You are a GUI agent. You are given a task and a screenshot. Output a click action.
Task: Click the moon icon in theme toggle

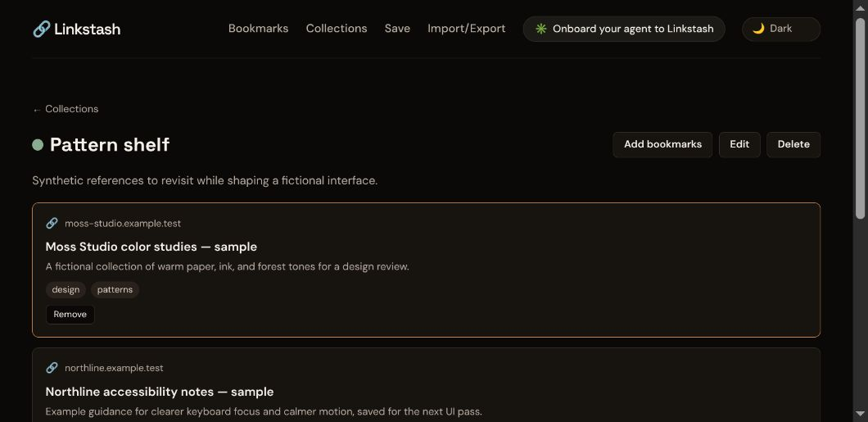(758, 28)
